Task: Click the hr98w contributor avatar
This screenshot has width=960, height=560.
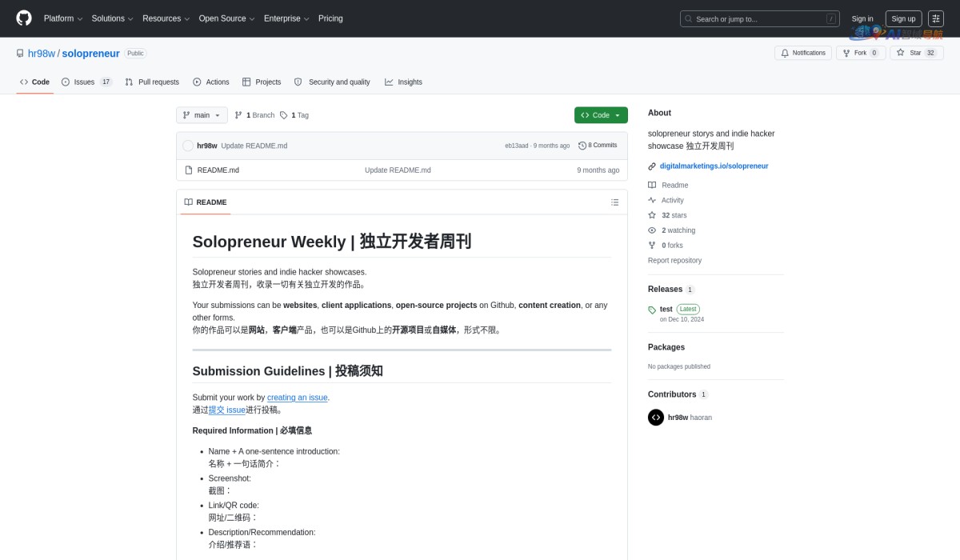Action: (x=656, y=418)
